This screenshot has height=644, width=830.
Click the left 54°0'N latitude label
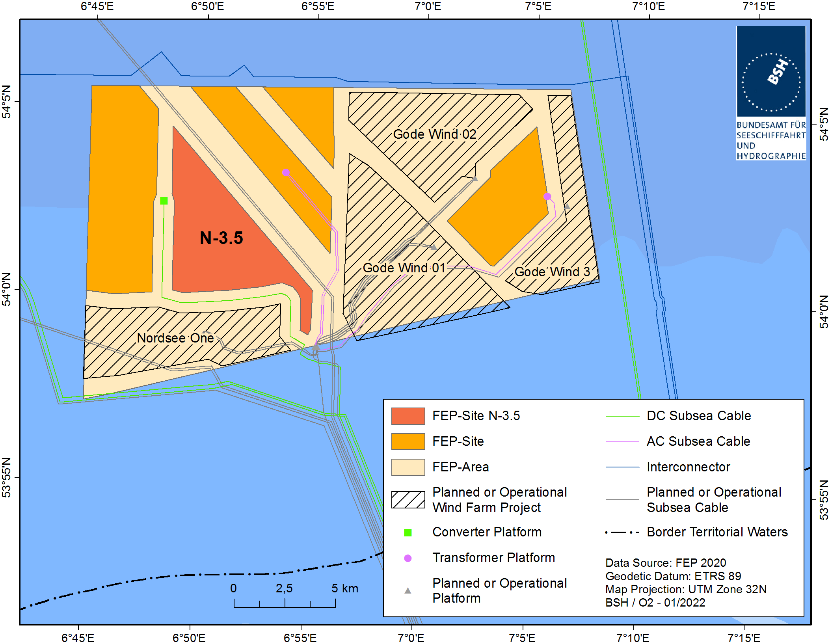point(7,289)
